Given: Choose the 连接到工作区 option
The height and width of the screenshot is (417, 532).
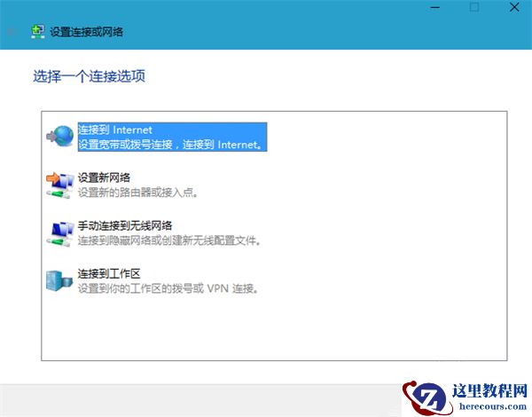Looking at the screenshot, I should click(109, 273).
